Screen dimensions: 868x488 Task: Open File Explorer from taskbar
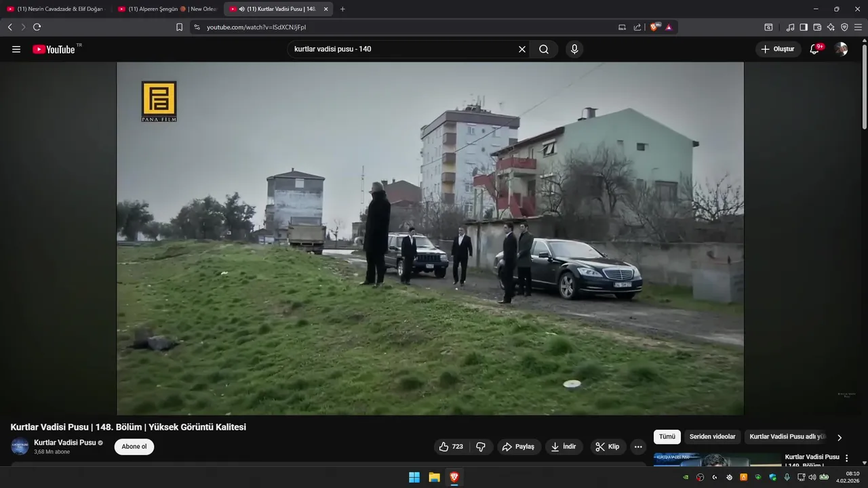tap(434, 477)
